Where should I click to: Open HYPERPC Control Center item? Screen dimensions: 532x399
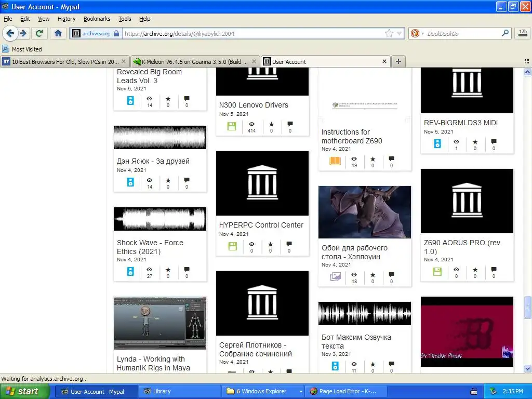click(x=261, y=225)
